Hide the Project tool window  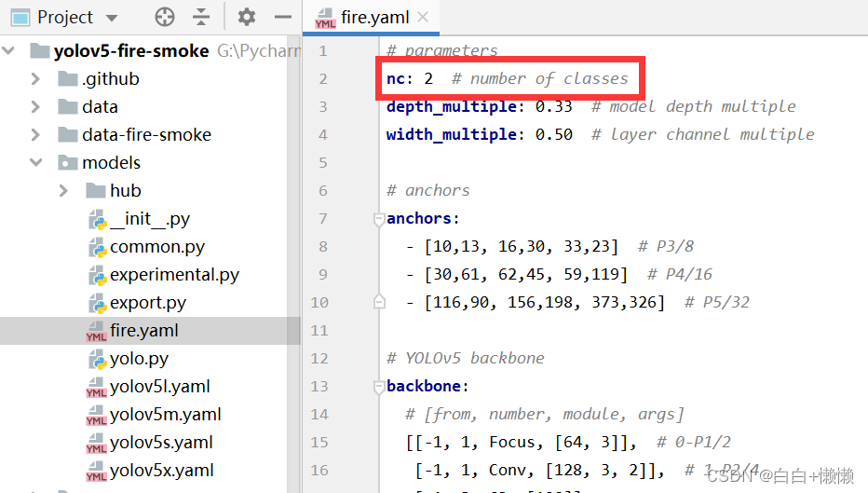coord(283,17)
